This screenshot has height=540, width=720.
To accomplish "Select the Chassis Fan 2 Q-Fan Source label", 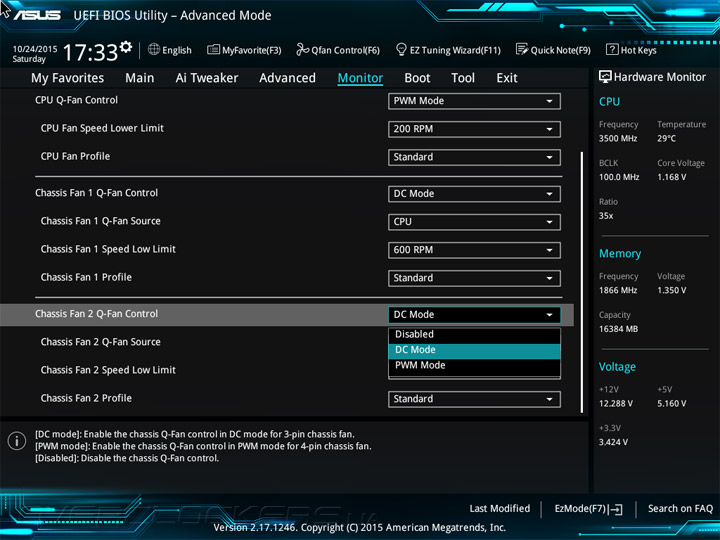I will pos(101,342).
